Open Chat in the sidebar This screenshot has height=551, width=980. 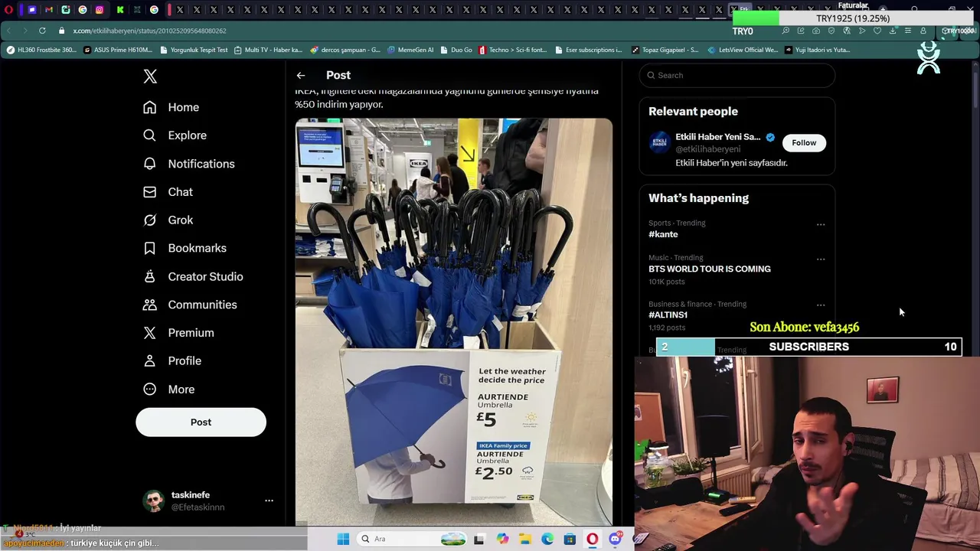(168, 192)
